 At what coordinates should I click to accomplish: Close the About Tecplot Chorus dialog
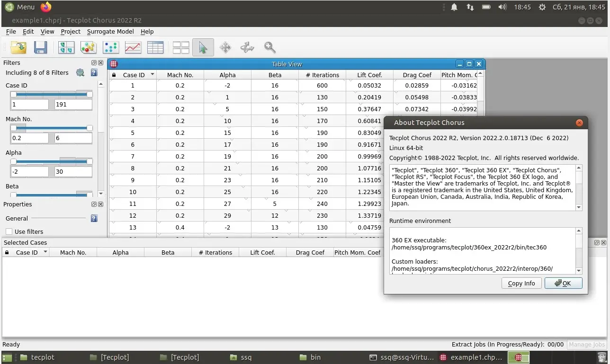(579, 123)
